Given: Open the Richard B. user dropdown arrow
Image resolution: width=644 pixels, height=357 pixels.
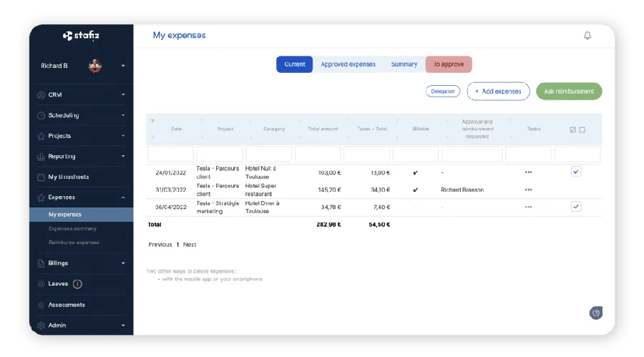Looking at the screenshot, I should (123, 66).
